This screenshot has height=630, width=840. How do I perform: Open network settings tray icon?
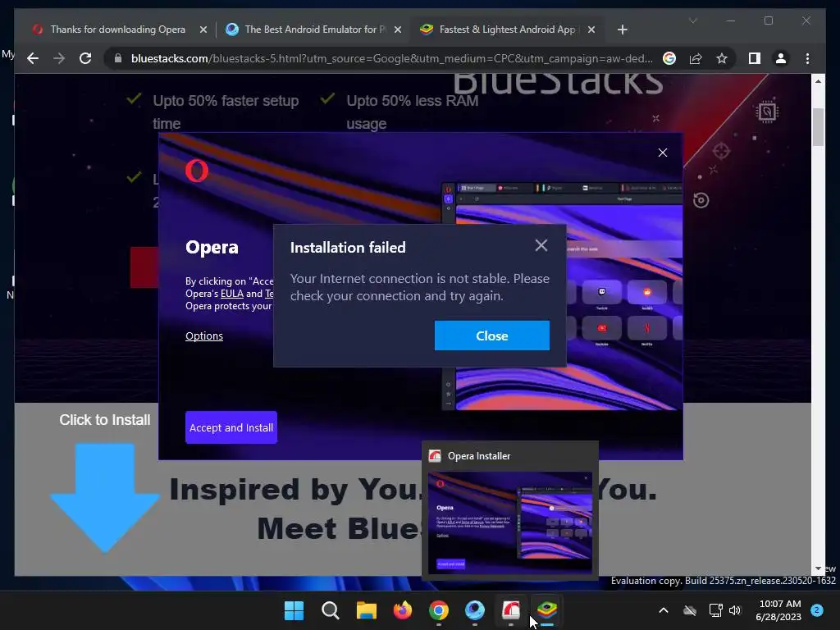pos(715,610)
